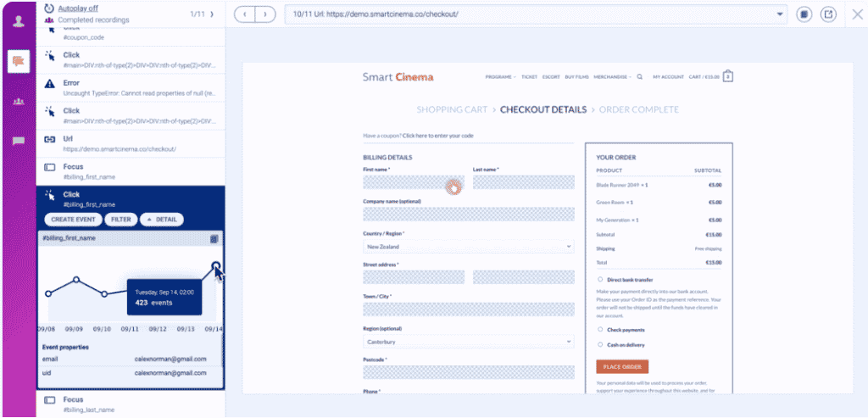Click the Last name input field
Screen dimensions: 868x418
(524, 182)
